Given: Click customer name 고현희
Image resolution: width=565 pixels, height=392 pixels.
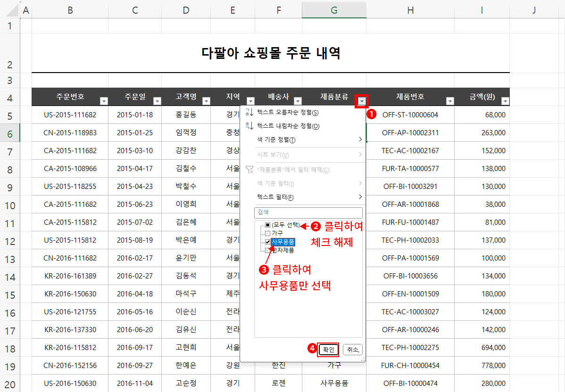Looking at the screenshot, I should click(x=186, y=348).
